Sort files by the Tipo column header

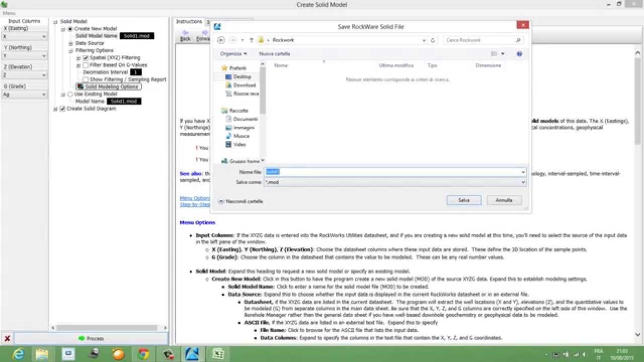coord(432,65)
